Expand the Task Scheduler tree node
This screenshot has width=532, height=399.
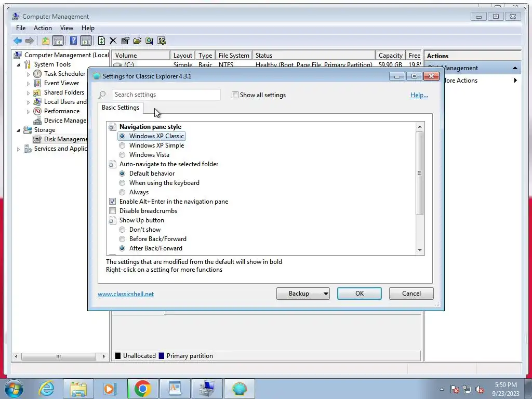click(28, 74)
